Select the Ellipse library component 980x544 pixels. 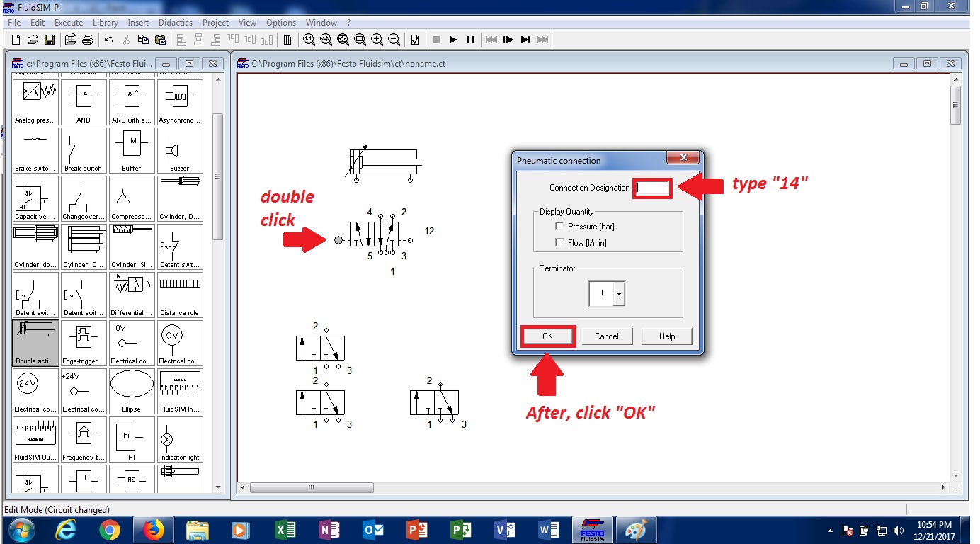point(132,391)
